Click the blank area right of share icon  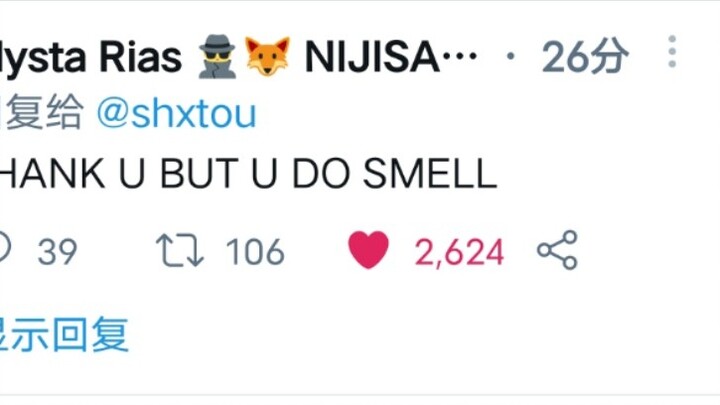point(647,250)
